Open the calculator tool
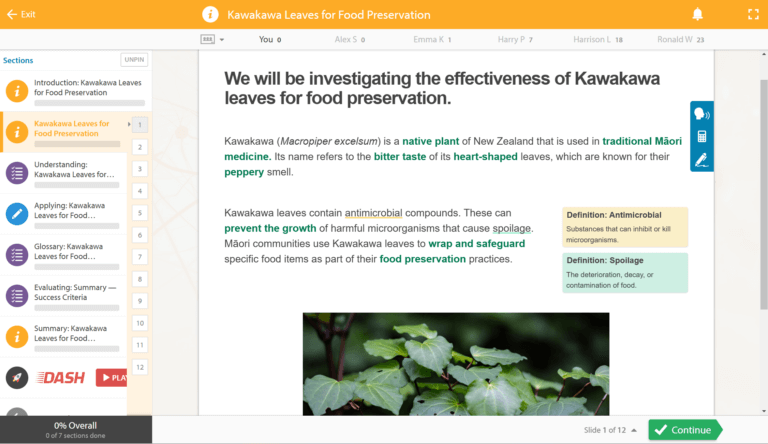Viewport: 768px width, 444px height. (702, 137)
